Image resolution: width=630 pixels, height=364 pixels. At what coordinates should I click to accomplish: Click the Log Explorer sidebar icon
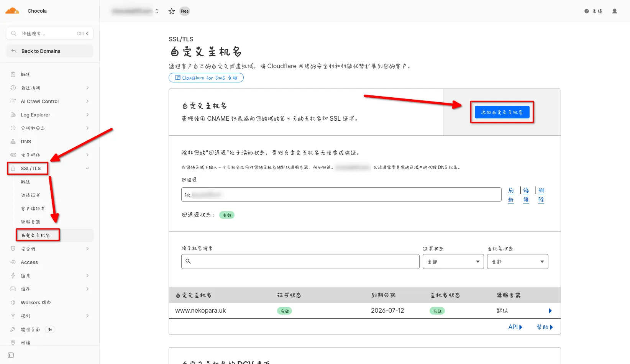pyautogui.click(x=13, y=115)
